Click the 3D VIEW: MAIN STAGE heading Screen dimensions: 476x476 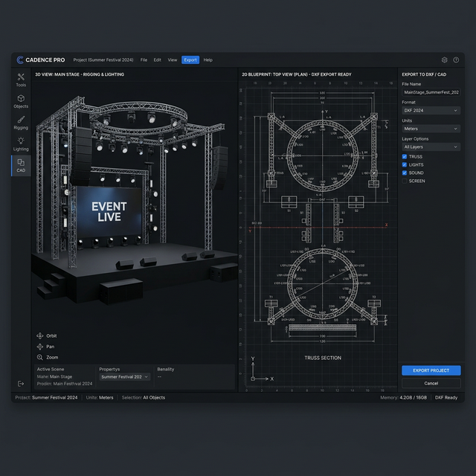pyautogui.click(x=80, y=74)
